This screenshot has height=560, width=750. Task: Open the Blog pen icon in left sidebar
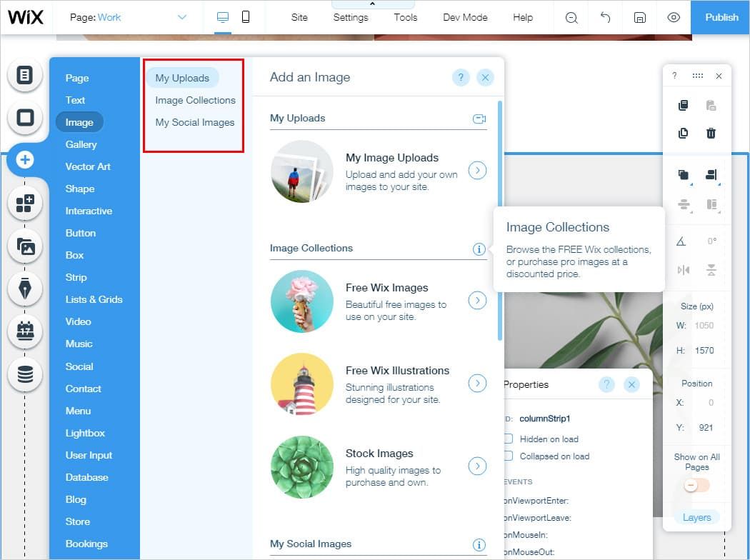point(25,289)
